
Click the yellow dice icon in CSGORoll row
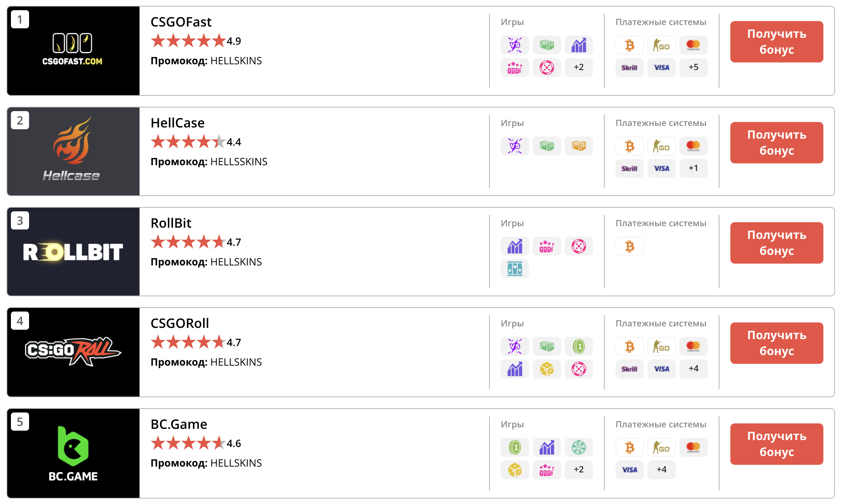(x=546, y=369)
